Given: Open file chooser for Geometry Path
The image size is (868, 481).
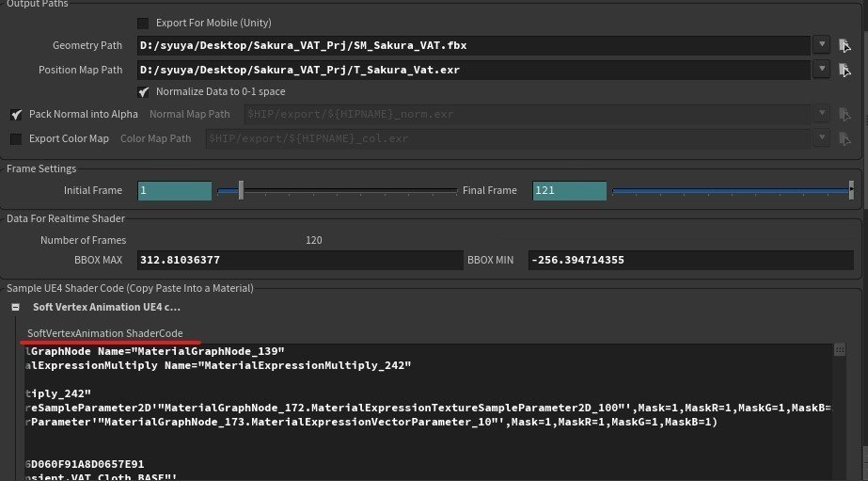Looking at the screenshot, I should 844,45.
